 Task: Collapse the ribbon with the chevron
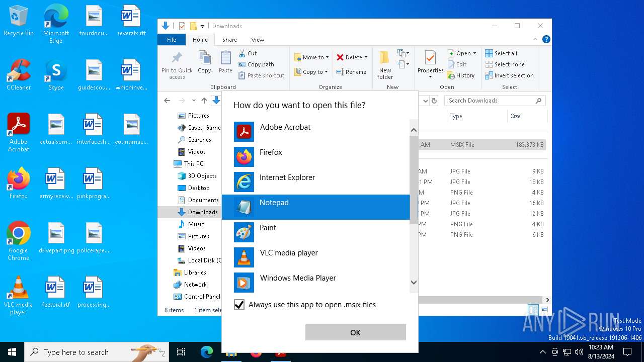535,39
